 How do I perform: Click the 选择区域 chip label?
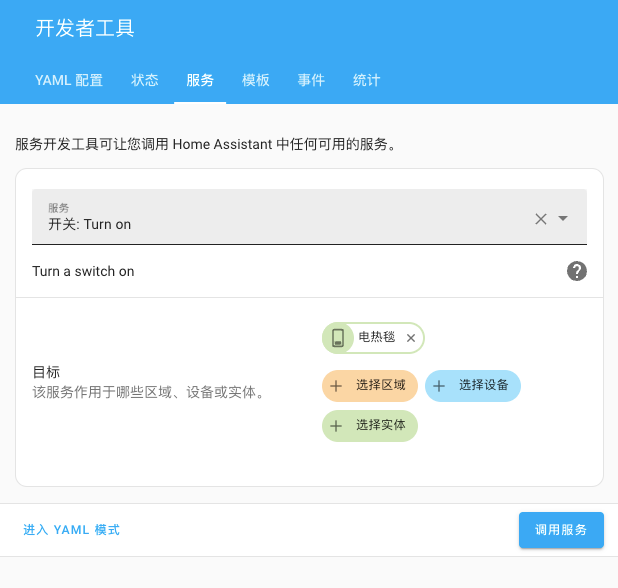click(x=381, y=386)
